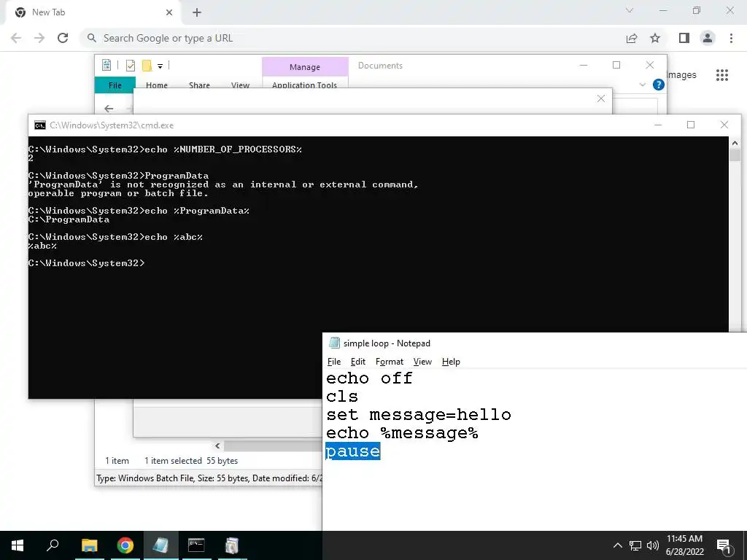Open Home tab in File Explorer

157,85
